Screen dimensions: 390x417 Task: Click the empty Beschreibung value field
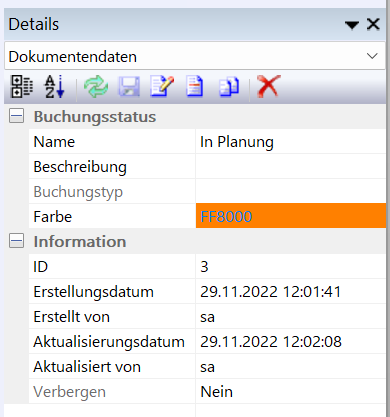(x=291, y=167)
